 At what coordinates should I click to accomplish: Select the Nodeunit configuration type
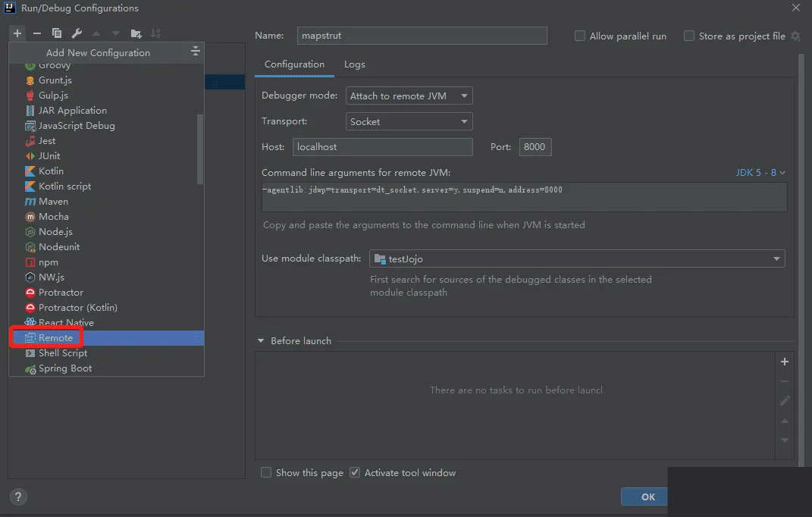pyautogui.click(x=106, y=247)
